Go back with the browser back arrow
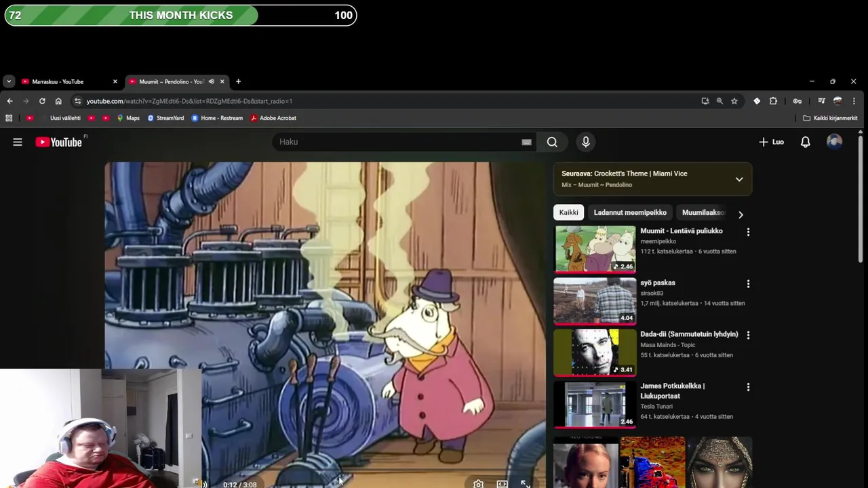The width and height of the screenshot is (868, 488). (9, 101)
